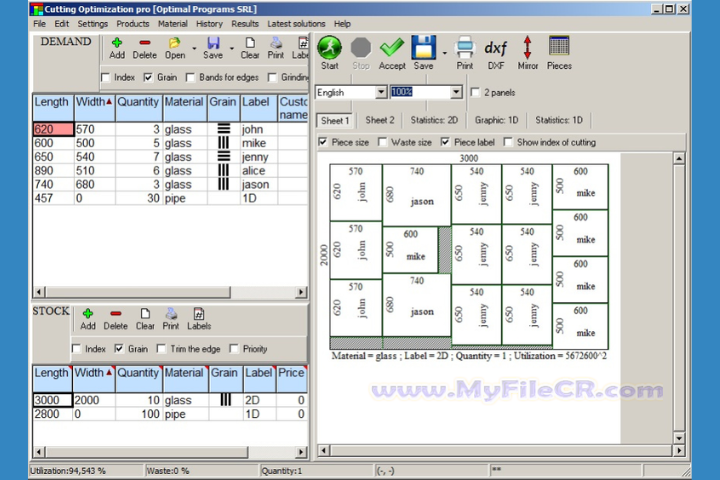The height and width of the screenshot is (480, 720).
Task: Expand the results Save dropdown arrow
Action: (x=444, y=53)
